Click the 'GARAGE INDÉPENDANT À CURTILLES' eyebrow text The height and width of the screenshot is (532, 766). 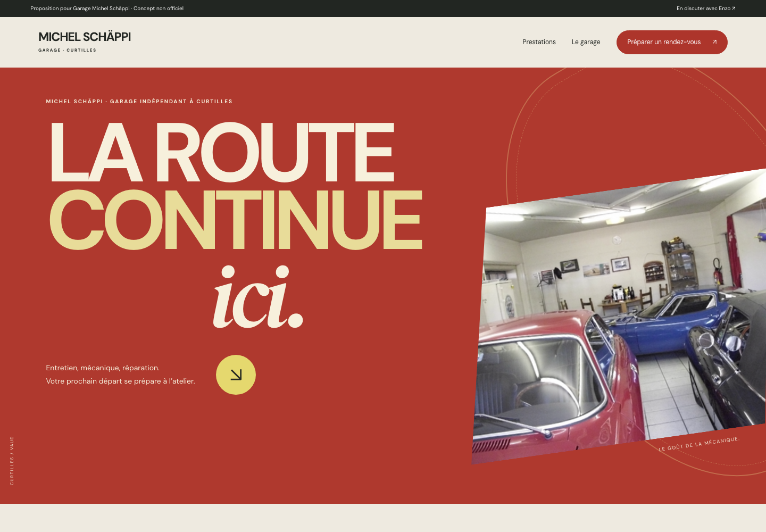tap(171, 101)
